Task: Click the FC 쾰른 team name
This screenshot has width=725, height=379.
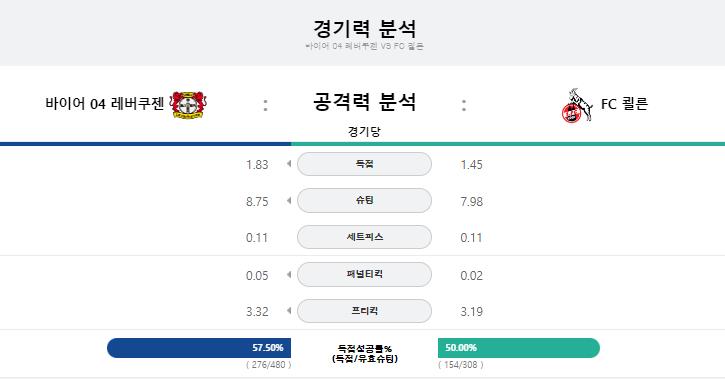Action: [x=624, y=104]
